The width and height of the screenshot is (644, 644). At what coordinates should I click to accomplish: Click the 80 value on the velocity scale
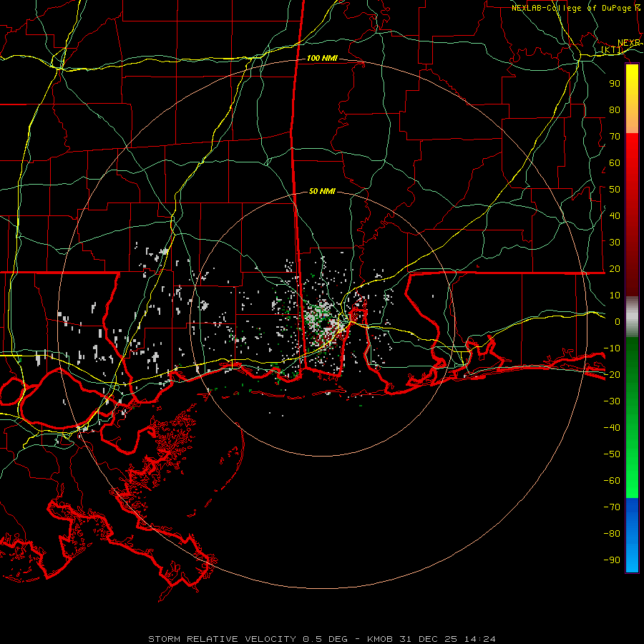[615, 110]
